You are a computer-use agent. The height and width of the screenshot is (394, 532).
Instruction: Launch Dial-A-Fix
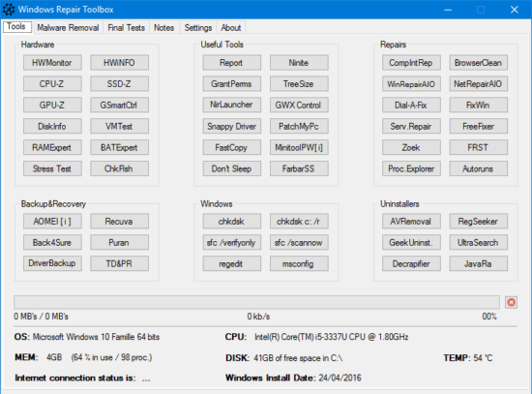click(x=411, y=105)
